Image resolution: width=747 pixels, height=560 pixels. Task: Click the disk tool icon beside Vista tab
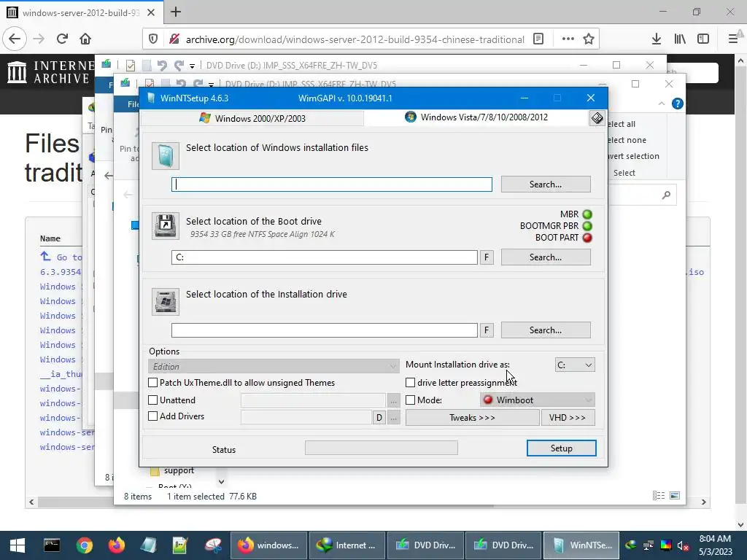click(597, 117)
